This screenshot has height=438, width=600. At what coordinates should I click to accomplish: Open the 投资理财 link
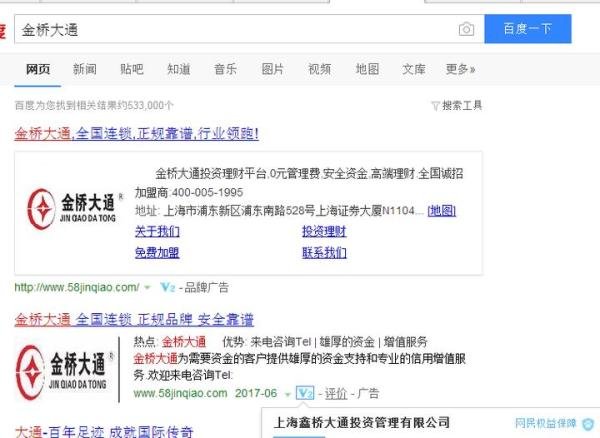[324, 231]
